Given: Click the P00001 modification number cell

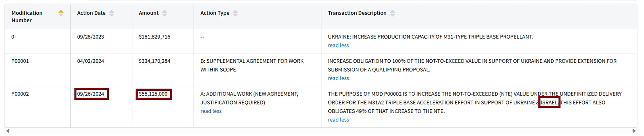Looking at the screenshot, I should click(20, 61).
